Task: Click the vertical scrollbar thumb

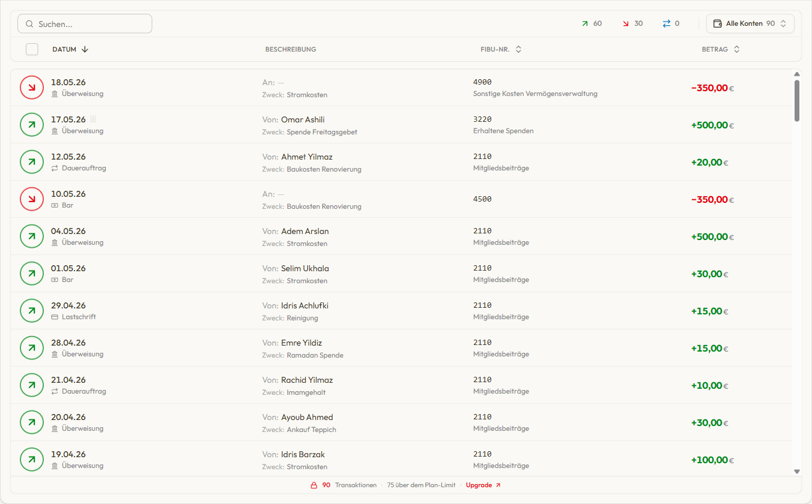Action: point(797,101)
